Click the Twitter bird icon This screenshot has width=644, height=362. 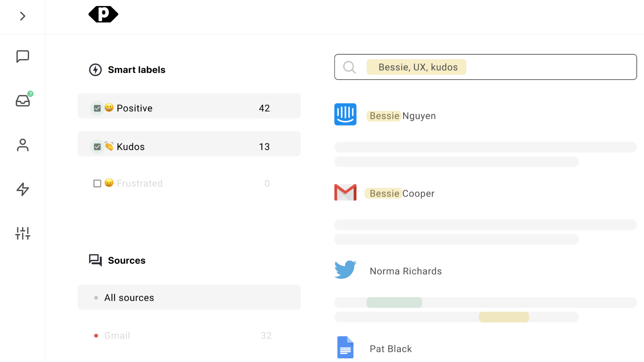point(345,270)
